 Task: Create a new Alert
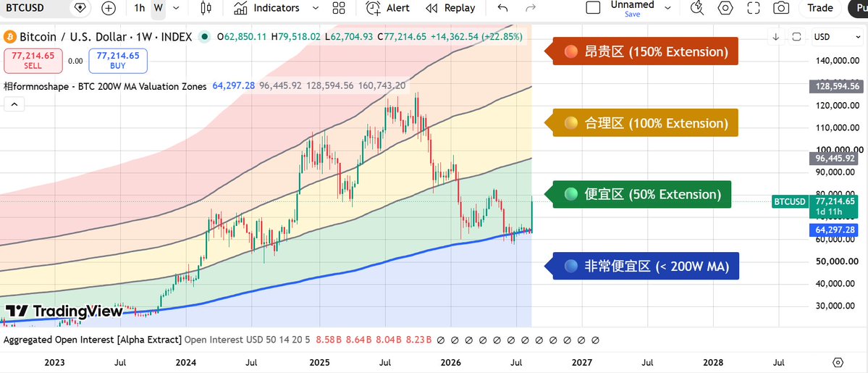click(388, 8)
